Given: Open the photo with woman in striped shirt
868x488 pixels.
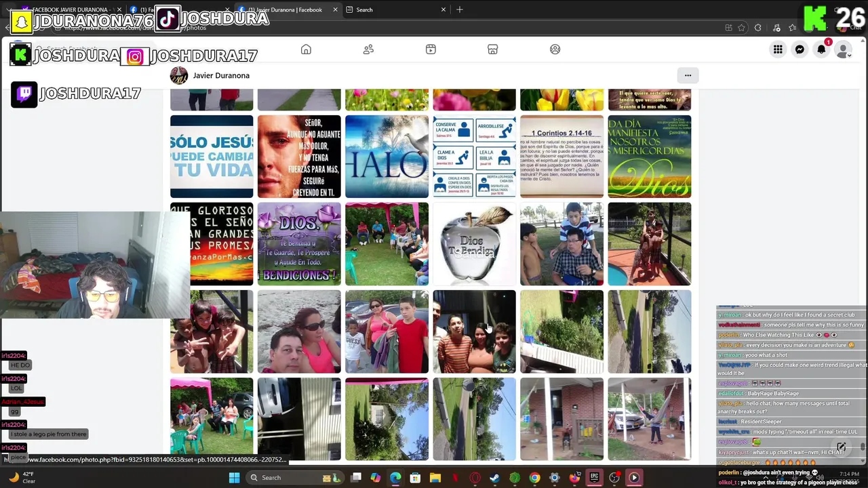Looking at the screenshot, I should (x=474, y=331).
